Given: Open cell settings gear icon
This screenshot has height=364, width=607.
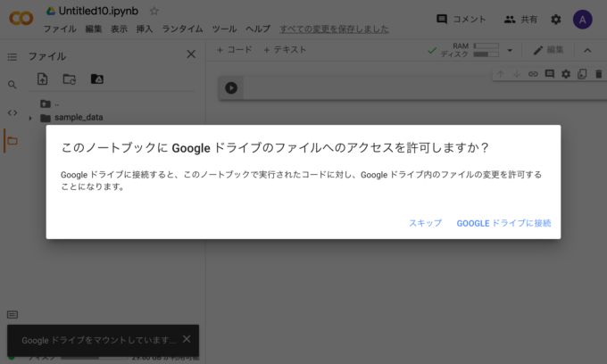Looking at the screenshot, I should (x=566, y=74).
